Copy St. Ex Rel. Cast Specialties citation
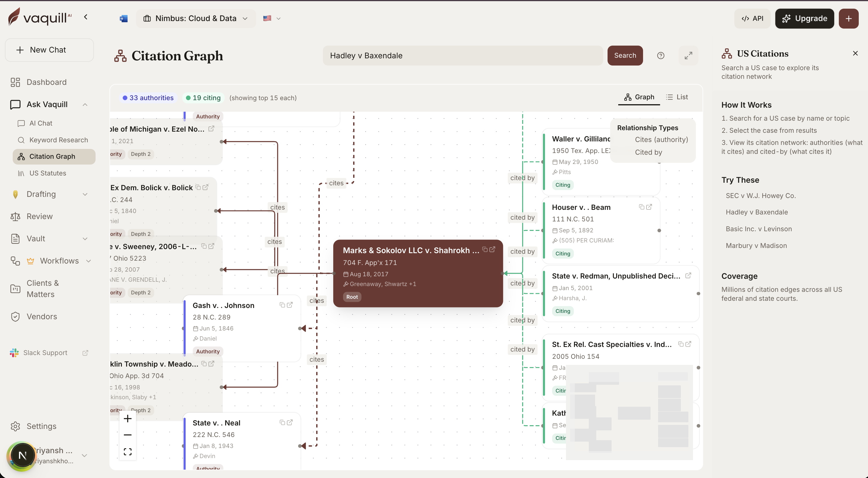The image size is (868, 478). coord(681,344)
